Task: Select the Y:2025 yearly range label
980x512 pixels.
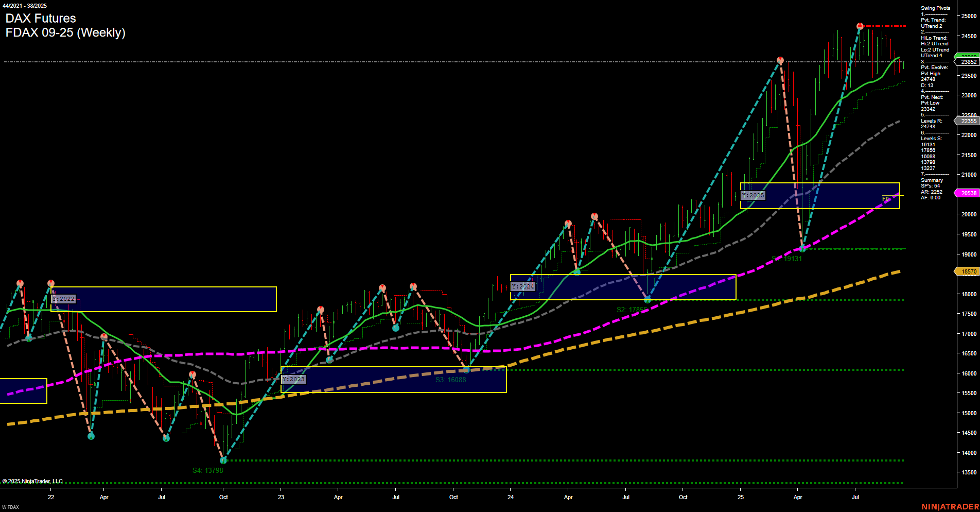Action: point(752,195)
